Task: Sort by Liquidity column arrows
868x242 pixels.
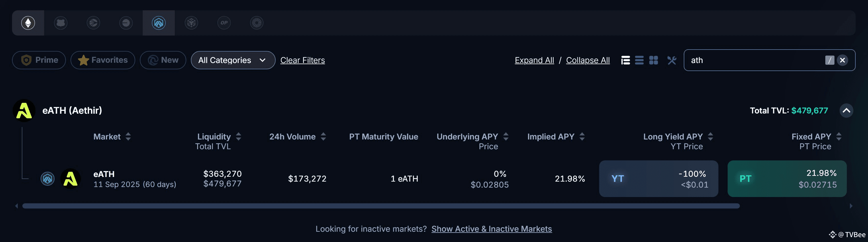Action: pos(239,137)
